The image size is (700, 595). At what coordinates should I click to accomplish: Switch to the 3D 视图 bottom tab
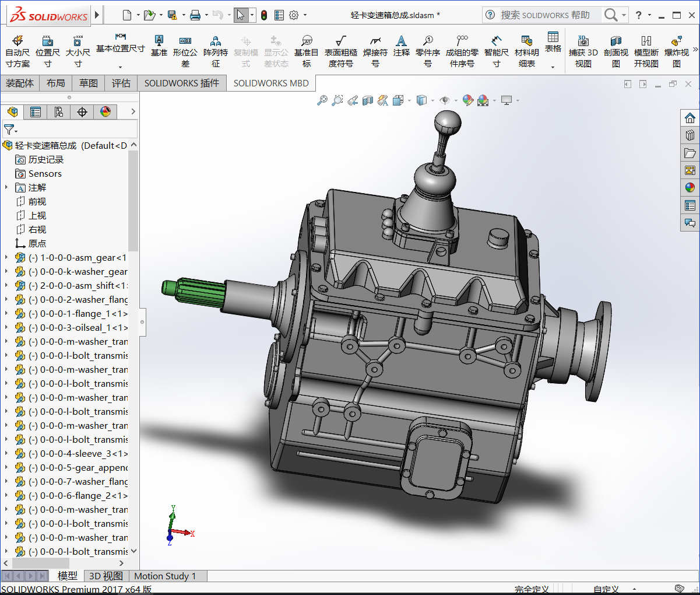(x=105, y=576)
